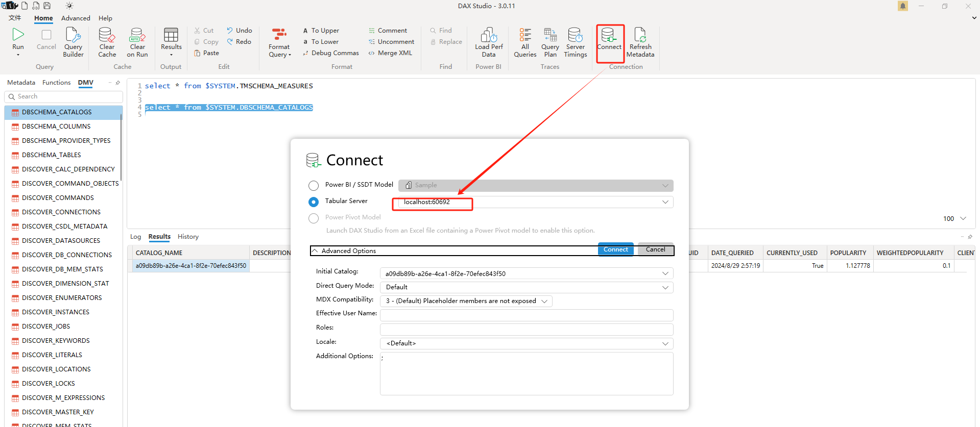980x427 pixels.
Task: Click Debug Commas
Action: point(331,53)
